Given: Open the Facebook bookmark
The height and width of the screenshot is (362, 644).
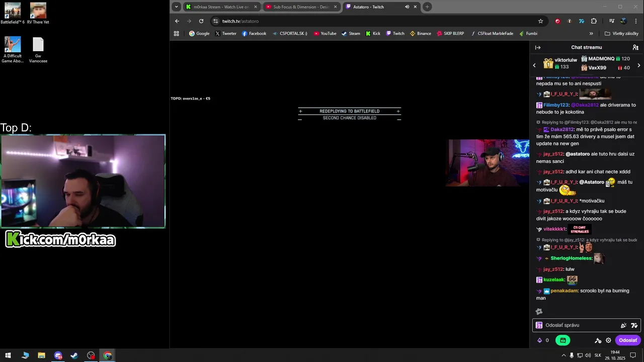Looking at the screenshot, I should pos(254,34).
